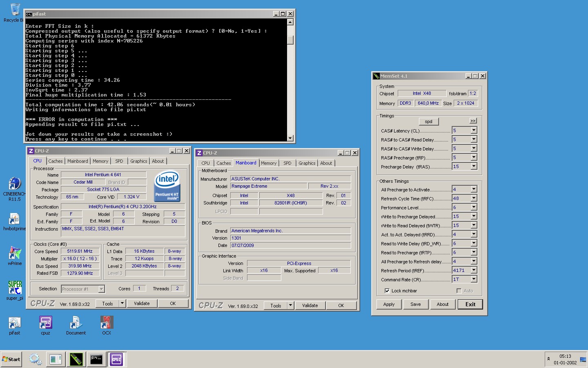Click right CPU-Z window title icon
The height and width of the screenshot is (368, 588).
click(x=199, y=153)
